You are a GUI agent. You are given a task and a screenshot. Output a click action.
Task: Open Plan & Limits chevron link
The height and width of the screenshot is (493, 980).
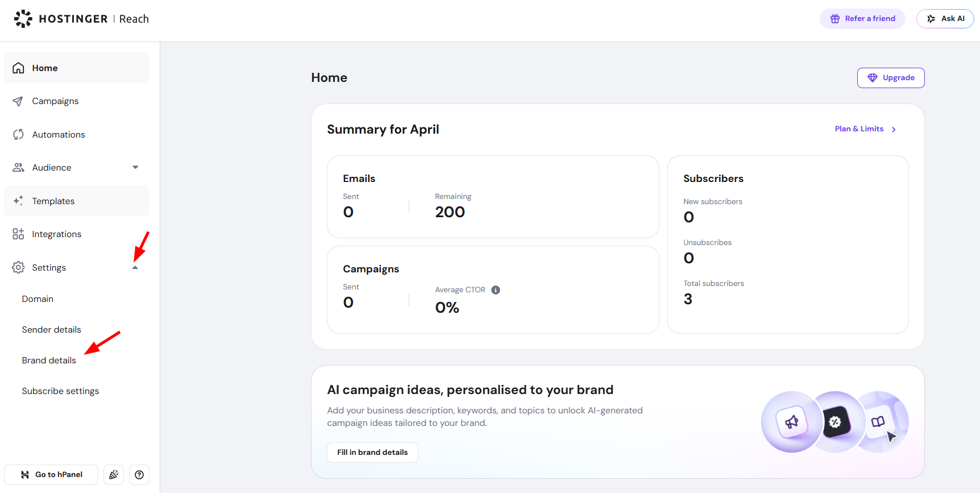tap(894, 130)
